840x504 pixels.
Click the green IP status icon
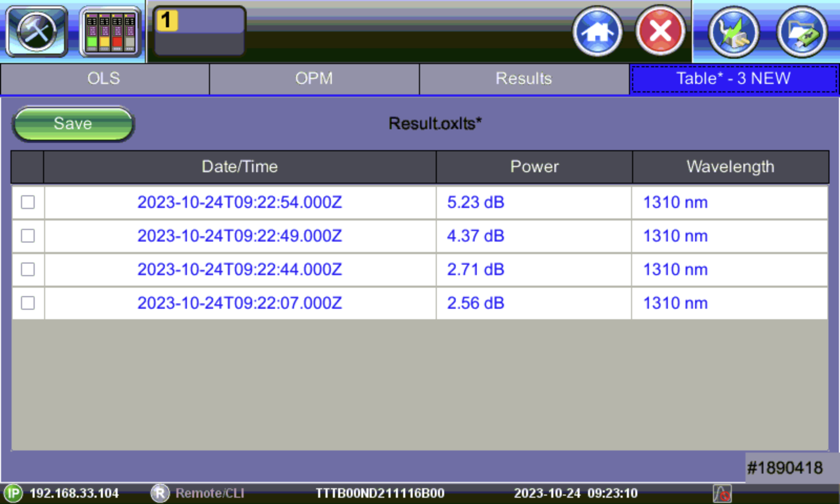[13, 493]
